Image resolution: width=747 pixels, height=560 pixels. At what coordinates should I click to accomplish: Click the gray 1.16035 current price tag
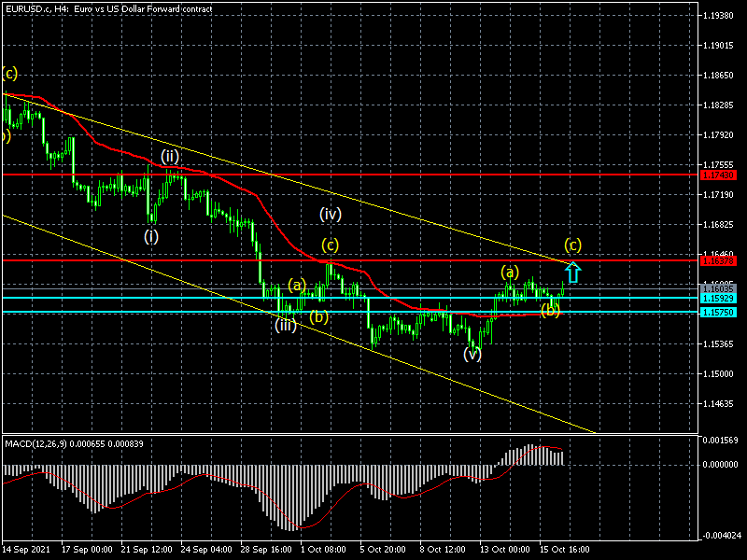(x=721, y=288)
